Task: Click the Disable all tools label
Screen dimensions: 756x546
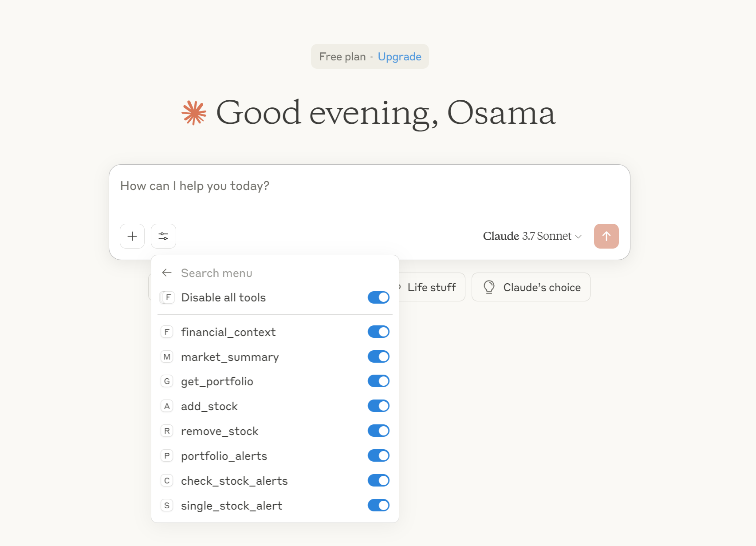Action: click(224, 297)
